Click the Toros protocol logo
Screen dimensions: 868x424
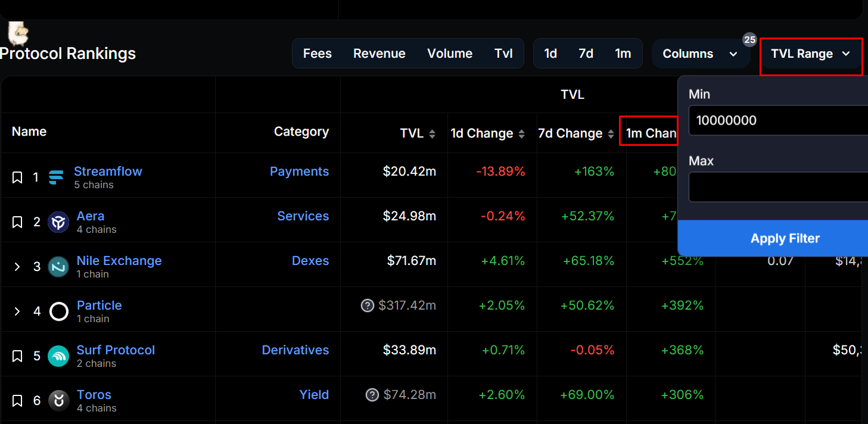click(x=58, y=400)
